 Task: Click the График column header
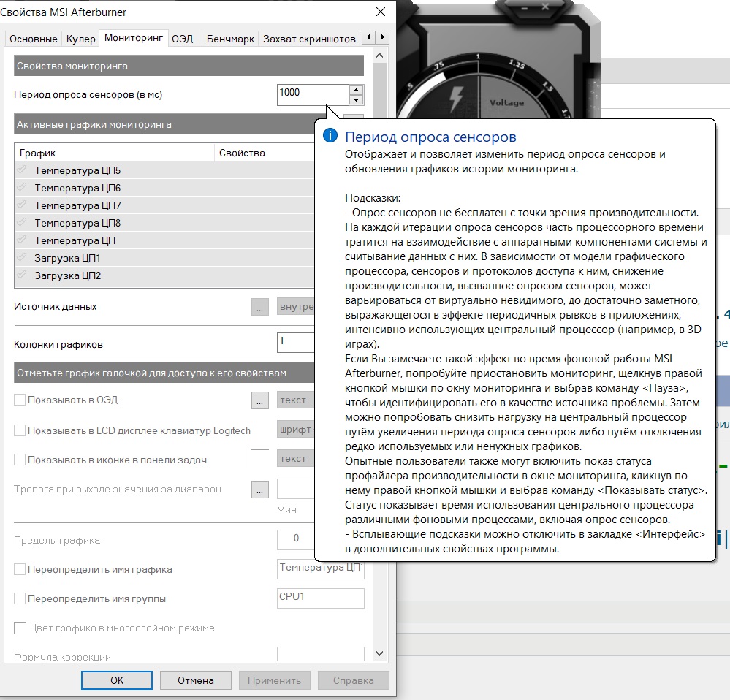point(115,153)
